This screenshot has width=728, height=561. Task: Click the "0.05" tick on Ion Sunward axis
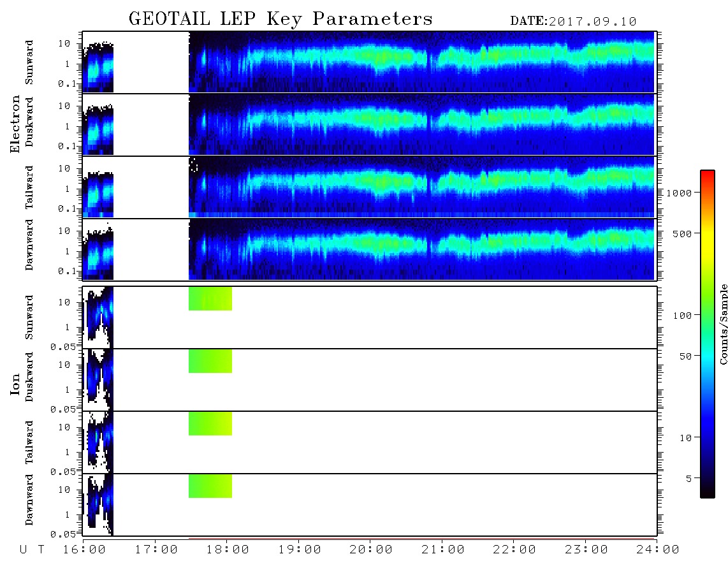tap(63, 347)
